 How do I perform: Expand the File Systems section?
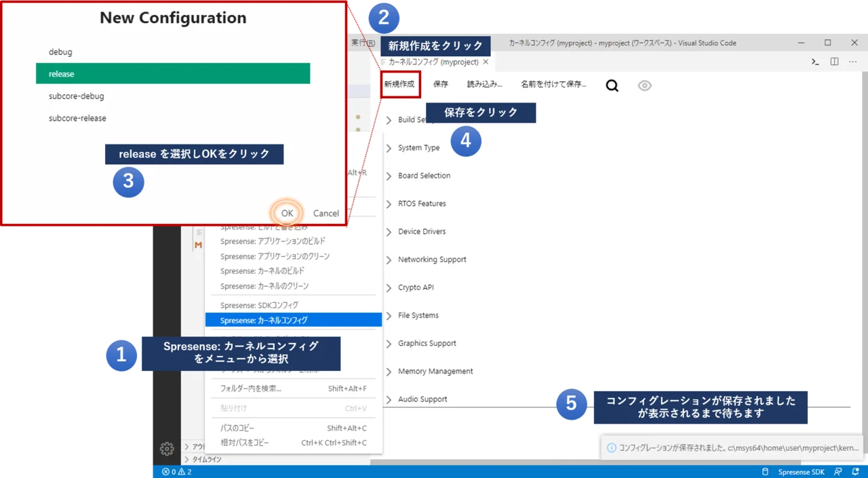click(x=412, y=315)
